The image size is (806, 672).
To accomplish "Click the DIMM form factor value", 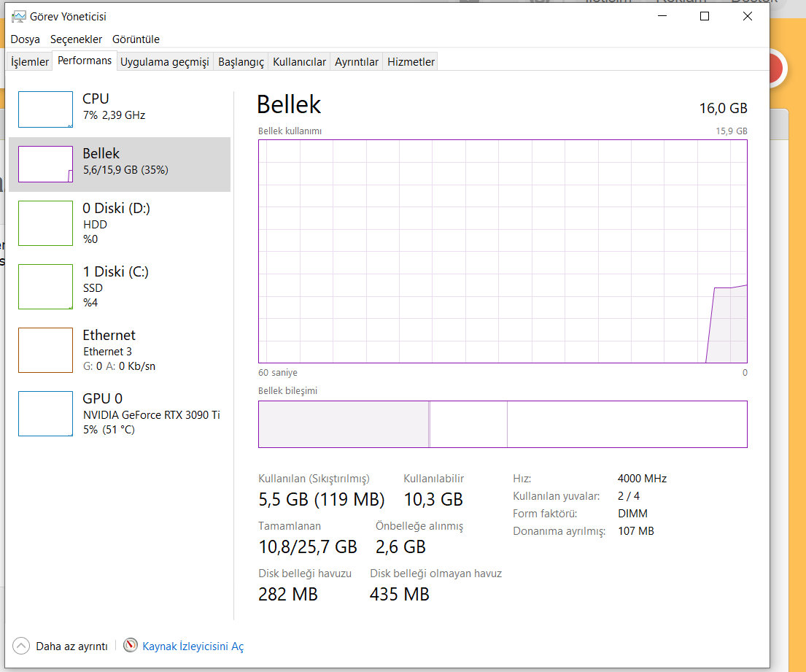I will pos(633,514).
